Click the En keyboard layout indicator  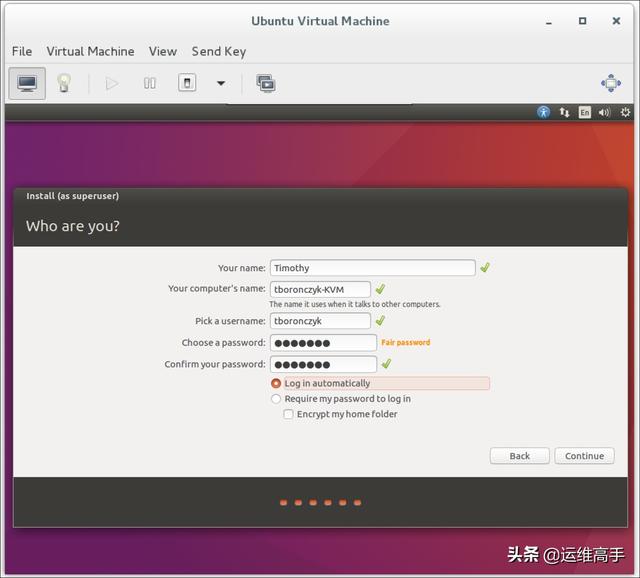tap(584, 112)
